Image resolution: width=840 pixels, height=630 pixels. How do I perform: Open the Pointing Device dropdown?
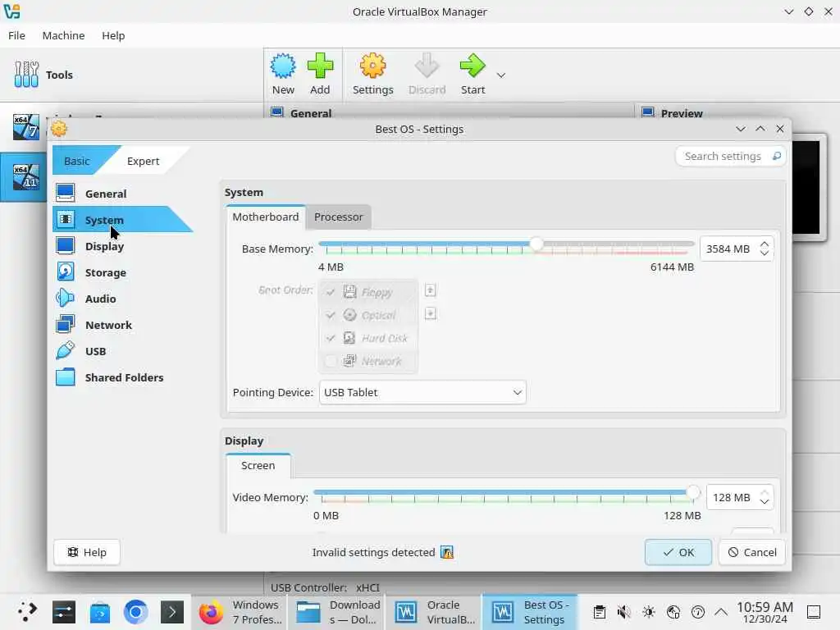(x=422, y=392)
